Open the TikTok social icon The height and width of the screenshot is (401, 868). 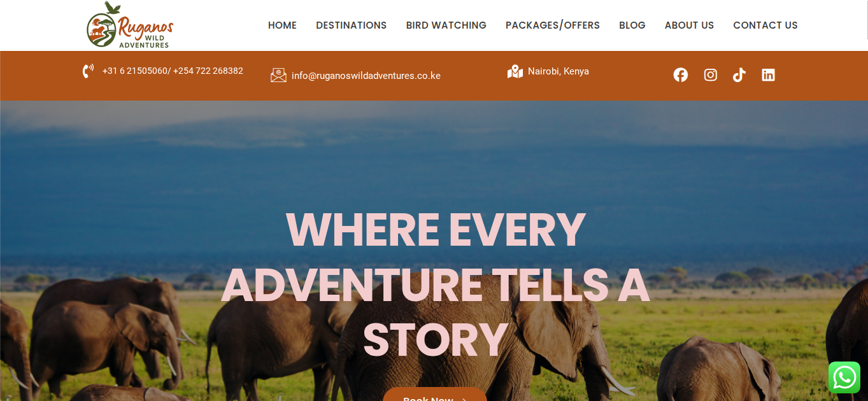pyautogui.click(x=739, y=75)
